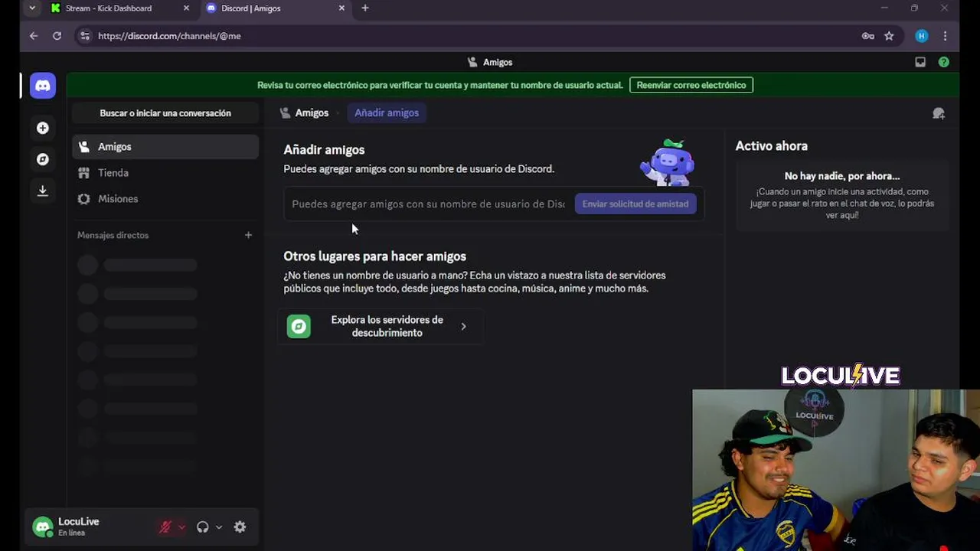Open the Discover servers compass icon
Image resolution: width=980 pixels, height=551 pixels.
[x=43, y=159]
